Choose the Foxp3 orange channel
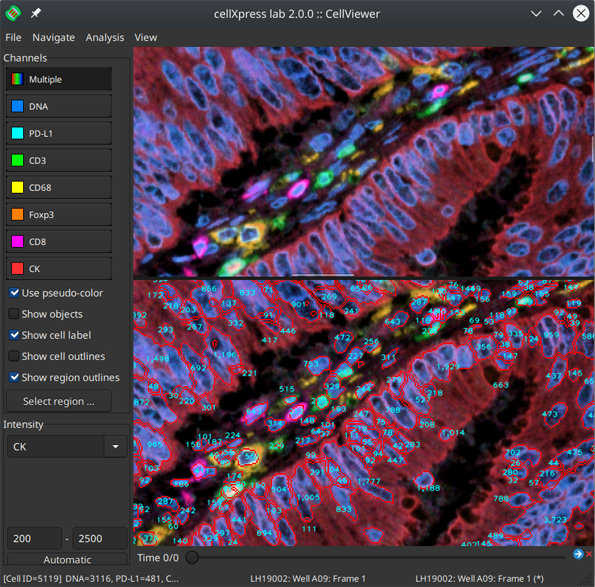Viewport: 595px width, 587px height. coord(59,214)
